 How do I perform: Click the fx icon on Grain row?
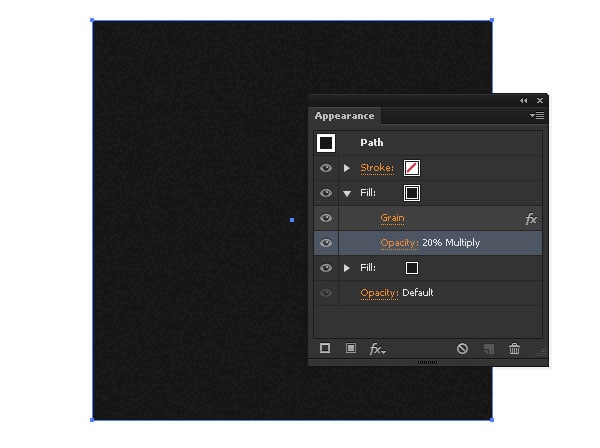531,219
